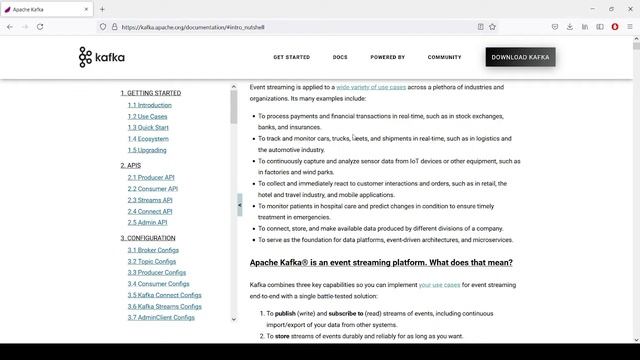The image size is (640, 360).
Task: Close the Apache Kafka tab
Action: 86,9
